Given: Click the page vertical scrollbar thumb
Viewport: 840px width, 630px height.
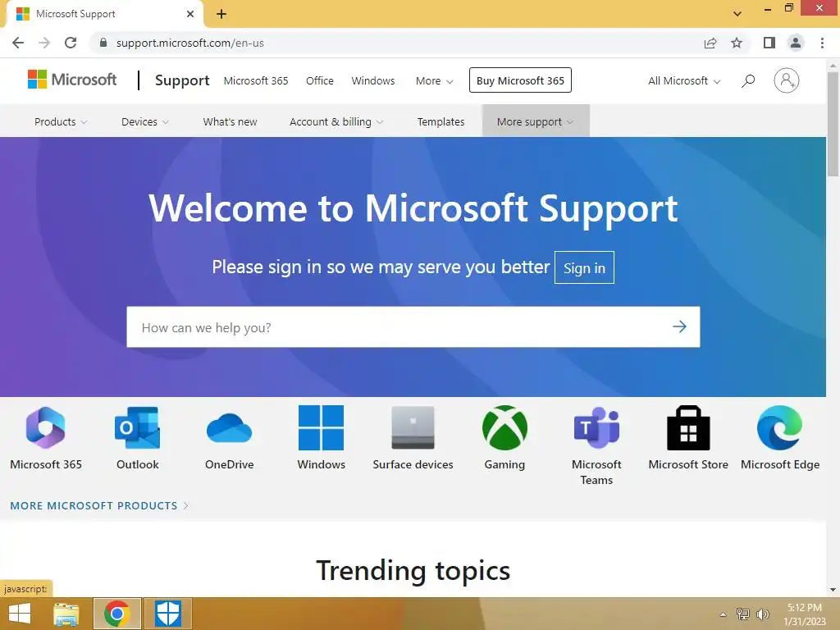Looking at the screenshot, I should pos(833,123).
